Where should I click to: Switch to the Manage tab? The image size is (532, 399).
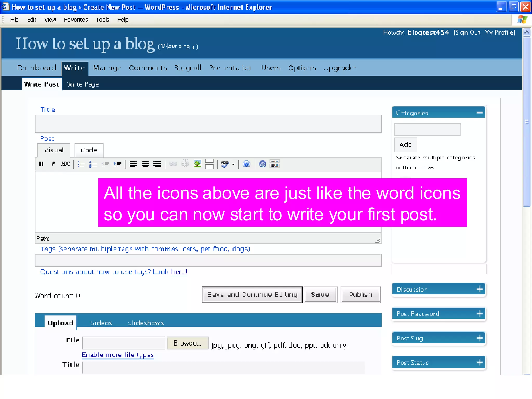107,68
